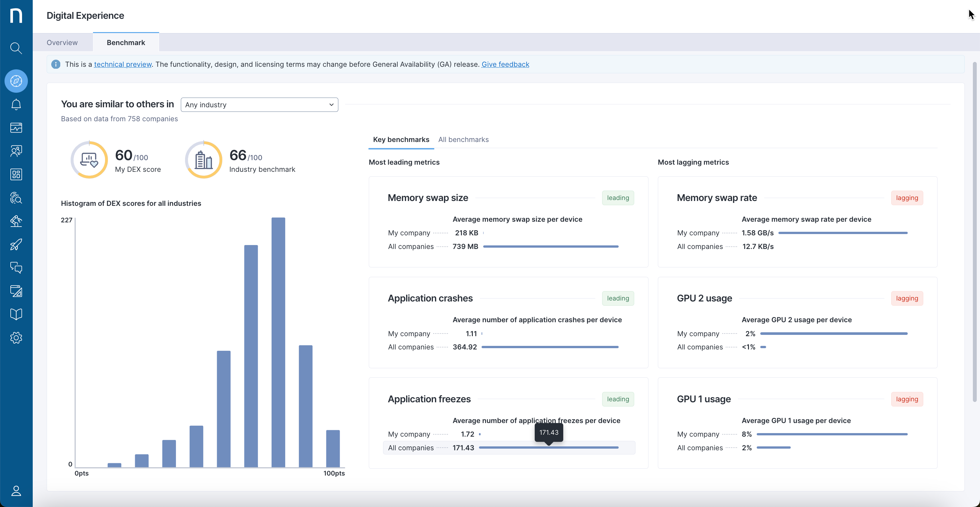The height and width of the screenshot is (507, 980).
Task: Click the 364.92 value
Action: [x=464, y=347]
